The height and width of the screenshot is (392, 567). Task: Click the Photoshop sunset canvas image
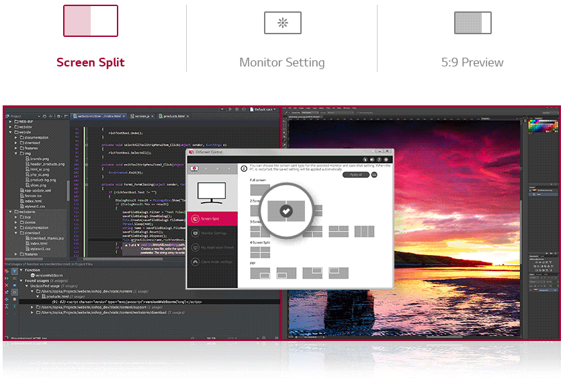404,228
